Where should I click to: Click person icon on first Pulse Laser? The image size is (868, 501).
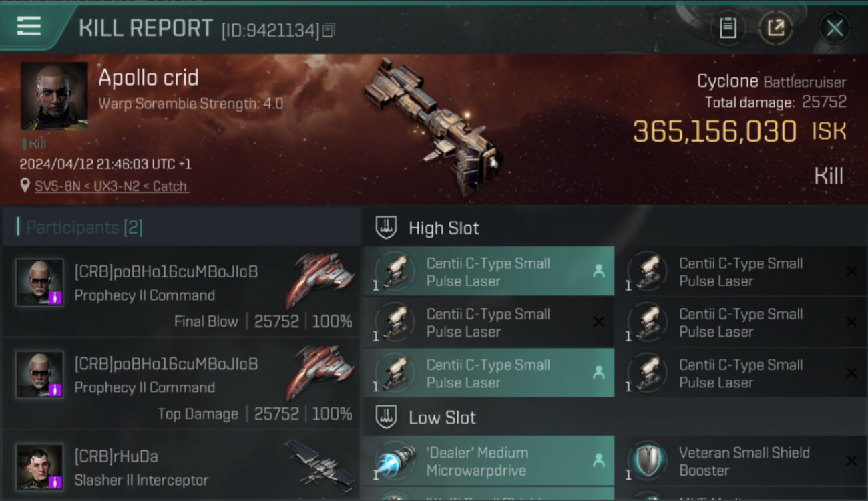coord(598,271)
